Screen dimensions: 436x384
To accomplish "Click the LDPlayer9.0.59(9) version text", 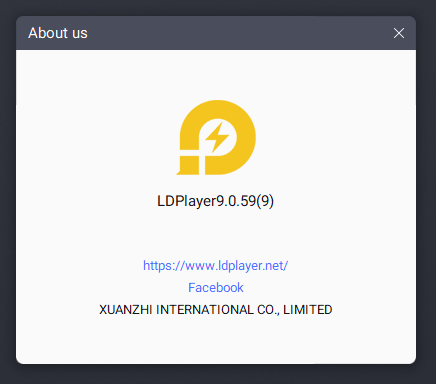I will 215,201.
